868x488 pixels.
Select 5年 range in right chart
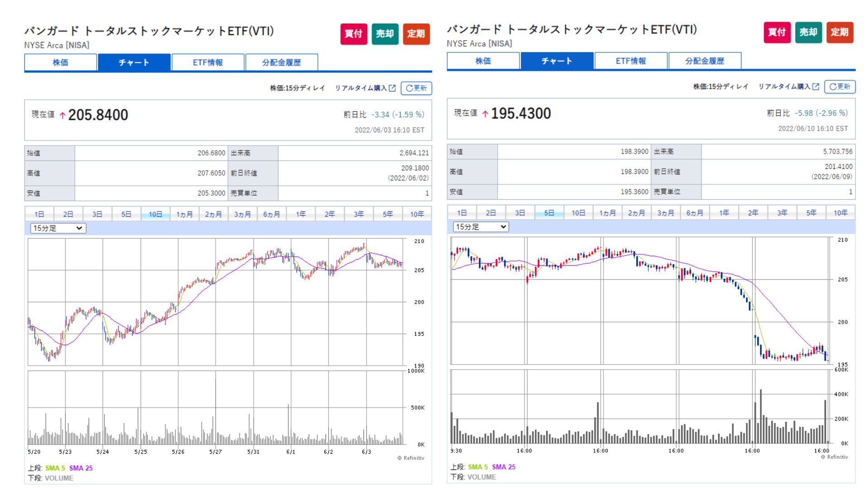tap(811, 213)
